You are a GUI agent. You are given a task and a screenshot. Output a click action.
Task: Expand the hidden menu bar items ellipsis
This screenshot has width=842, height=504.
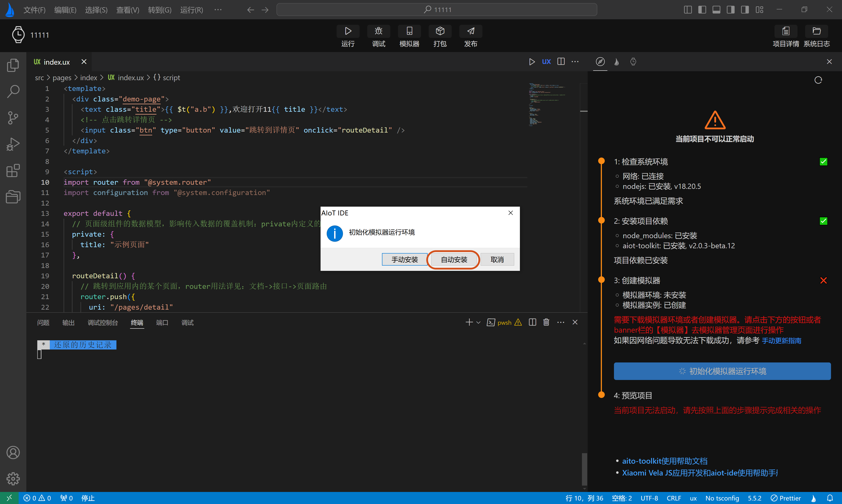click(x=218, y=9)
